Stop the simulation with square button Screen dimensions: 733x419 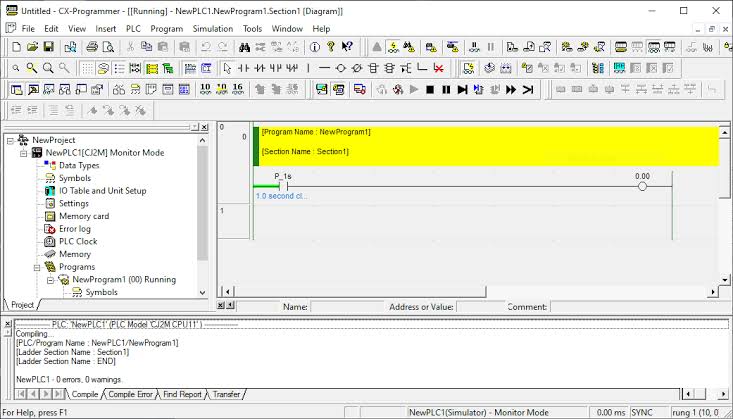pos(430,89)
